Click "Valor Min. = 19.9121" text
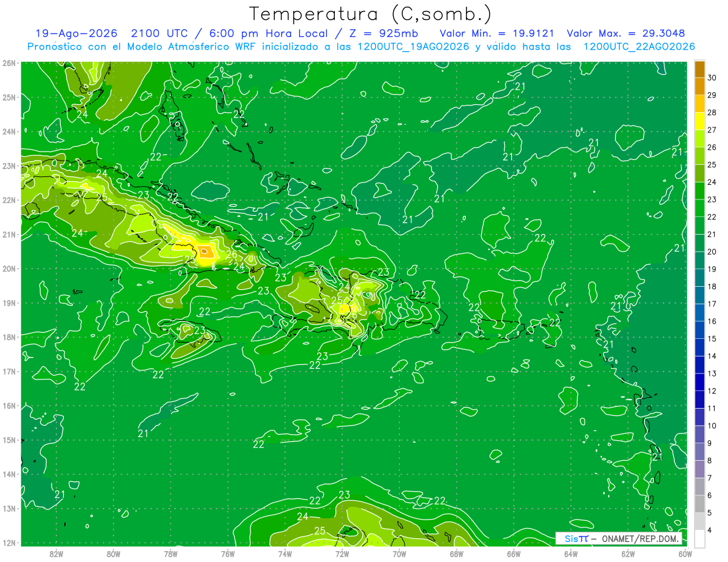This screenshot has height=562, width=728. 497,34
